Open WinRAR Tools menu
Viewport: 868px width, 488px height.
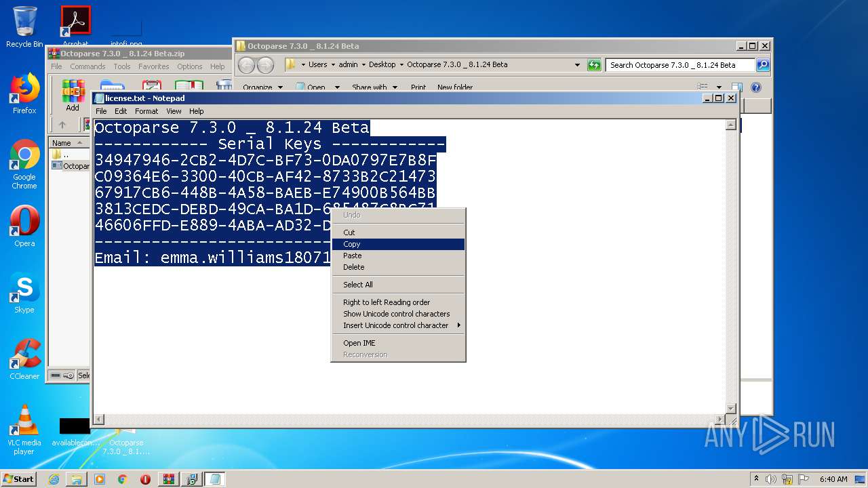tap(122, 66)
